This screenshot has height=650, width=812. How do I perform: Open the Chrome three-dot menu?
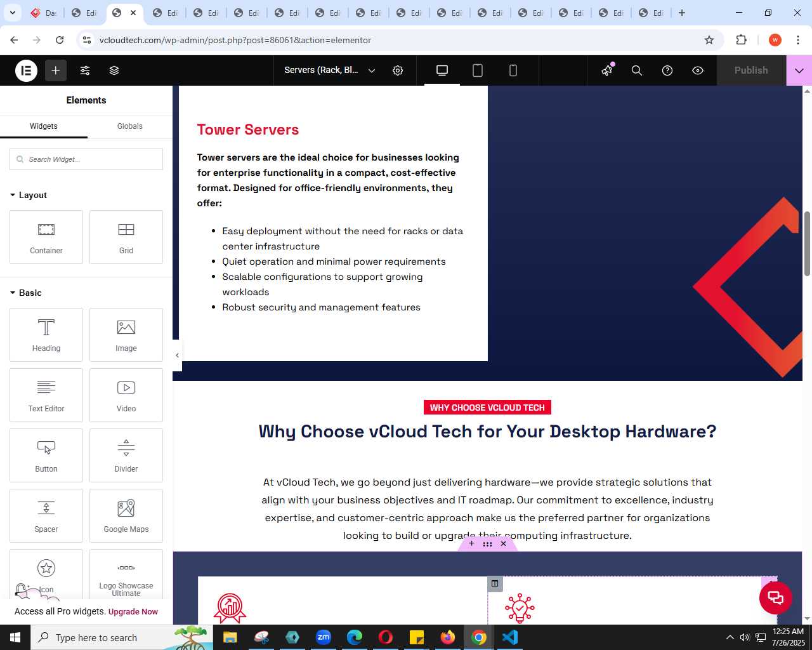pyautogui.click(x=798, y=40)
